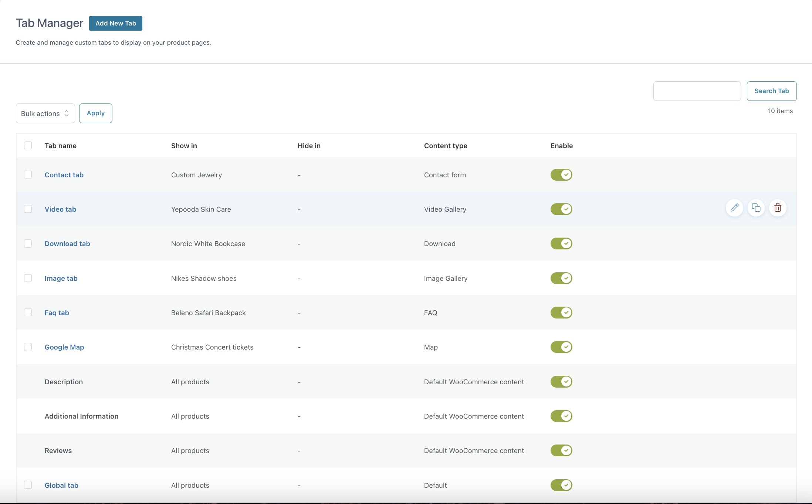Focus the tab search input field
Image resolution: width=812 pixels, height=504 pixels.
[x=697, y=91]
